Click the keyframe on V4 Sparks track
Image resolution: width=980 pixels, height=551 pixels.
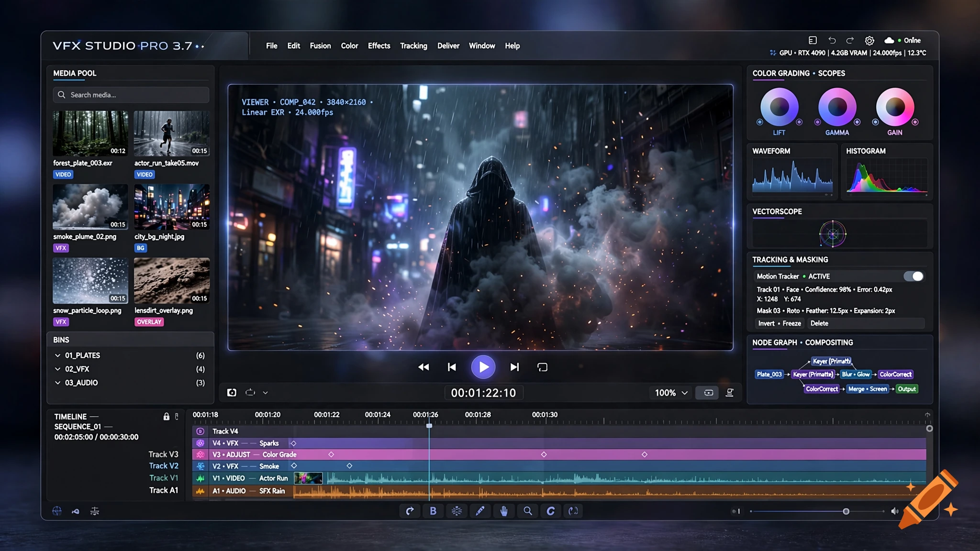[293, 443]
